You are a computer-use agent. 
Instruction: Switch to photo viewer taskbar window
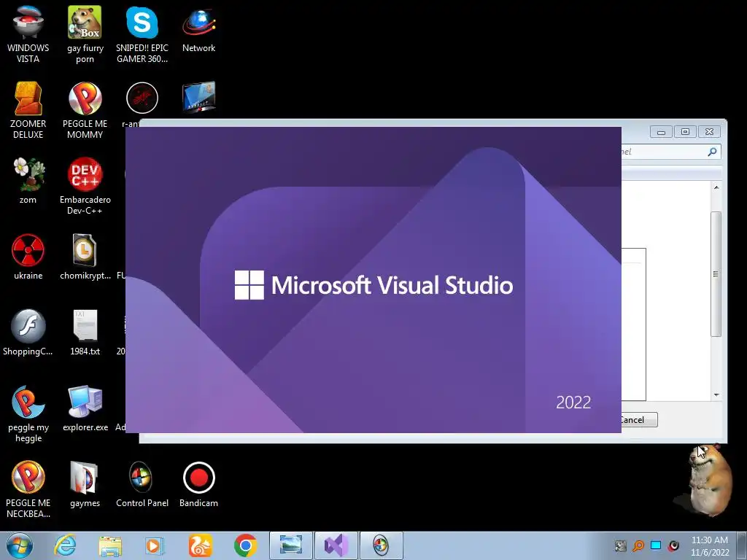pyautogui.click(x=291, y=545)
